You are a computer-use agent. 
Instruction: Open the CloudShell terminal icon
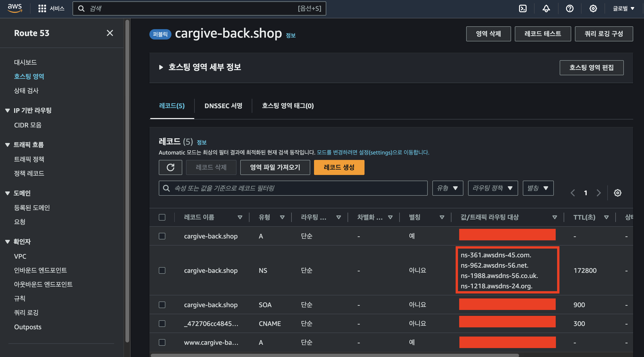523,8
